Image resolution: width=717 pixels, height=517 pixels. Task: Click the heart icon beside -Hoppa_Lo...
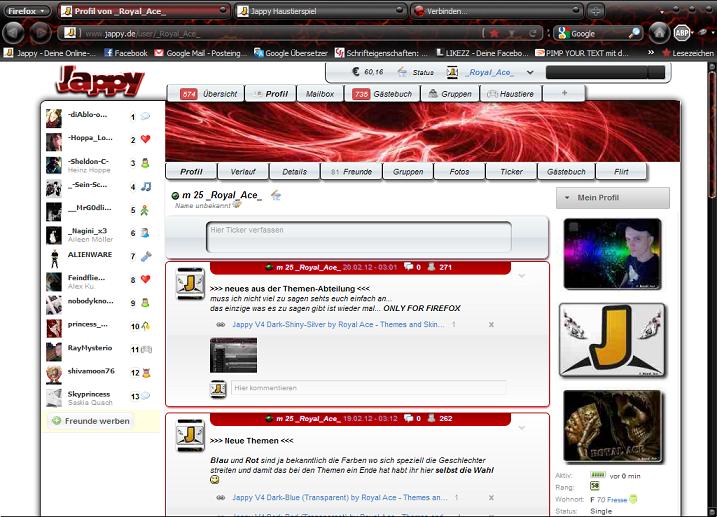(x=145, y=139)
